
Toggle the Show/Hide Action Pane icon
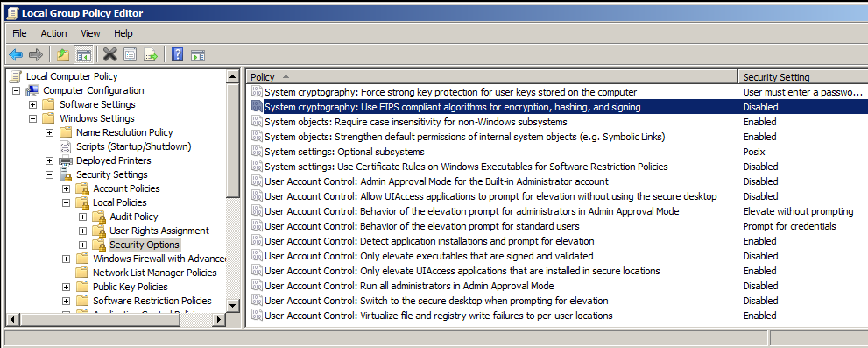pyautogui.click(x=198, y=54)
